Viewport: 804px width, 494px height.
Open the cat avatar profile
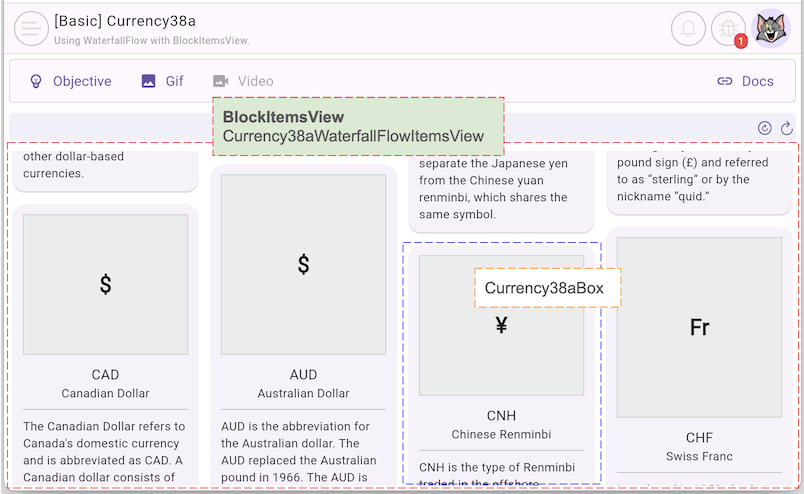click(x=771, y=29)
